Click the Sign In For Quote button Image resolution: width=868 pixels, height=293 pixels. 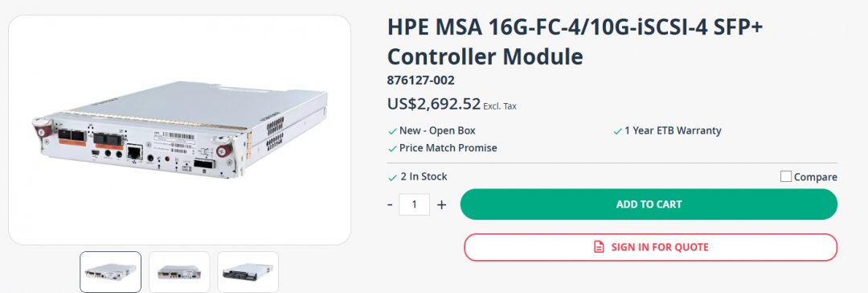650,247
